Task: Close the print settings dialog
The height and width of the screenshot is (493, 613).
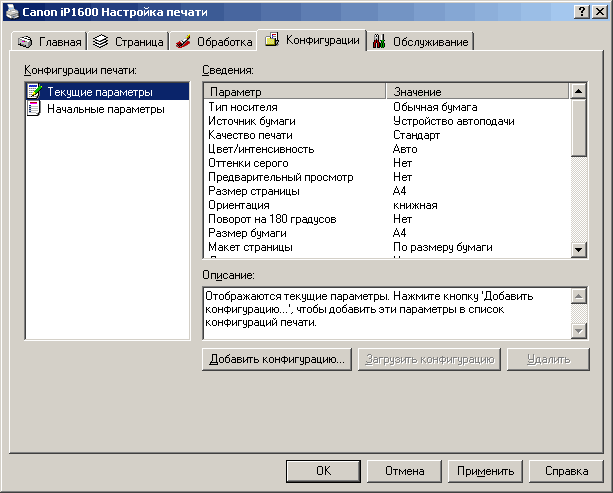Action: [599, 12]
